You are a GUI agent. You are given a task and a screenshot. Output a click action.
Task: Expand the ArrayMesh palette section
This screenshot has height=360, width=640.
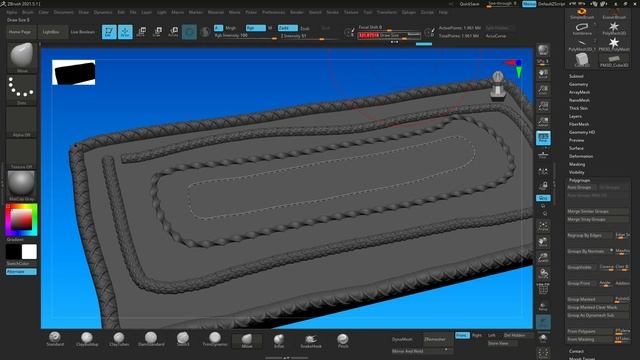click(580, 92)
